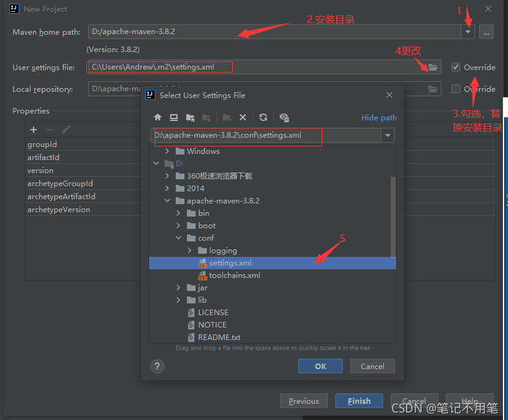This screenshot has height=420, width=508.
Task: Refresh the file tree
Action: click(263, 117)
